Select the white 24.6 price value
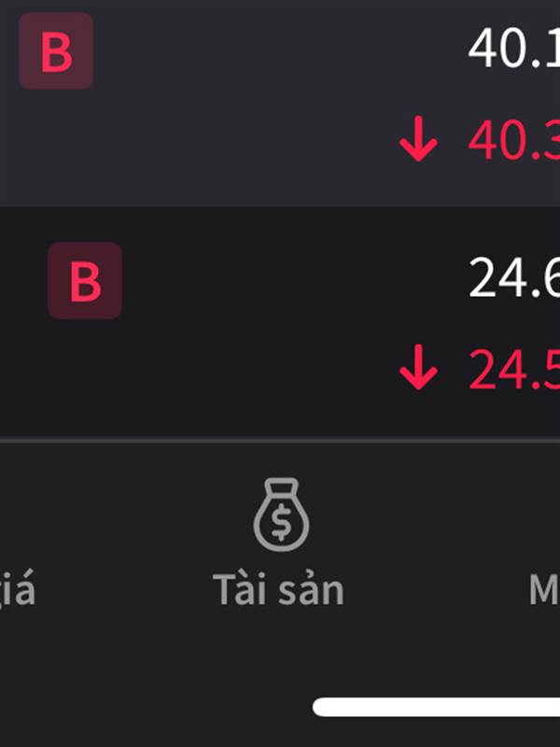The height and width of the screenshot is (747, 560). (514, 277)
